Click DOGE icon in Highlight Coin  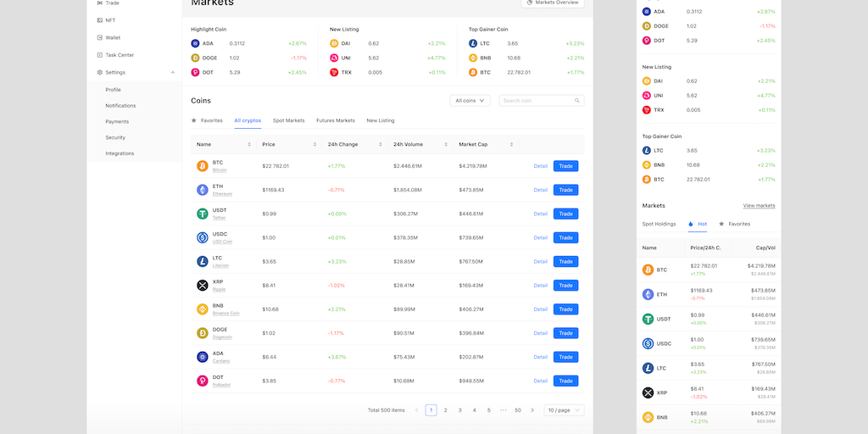pyautogui.click(x=195, y=58)
